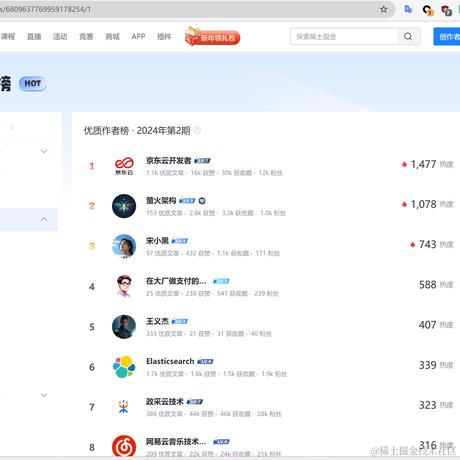Click 网易云音乐技术 level badge
The image size is (460, 460).
(221, 442)
